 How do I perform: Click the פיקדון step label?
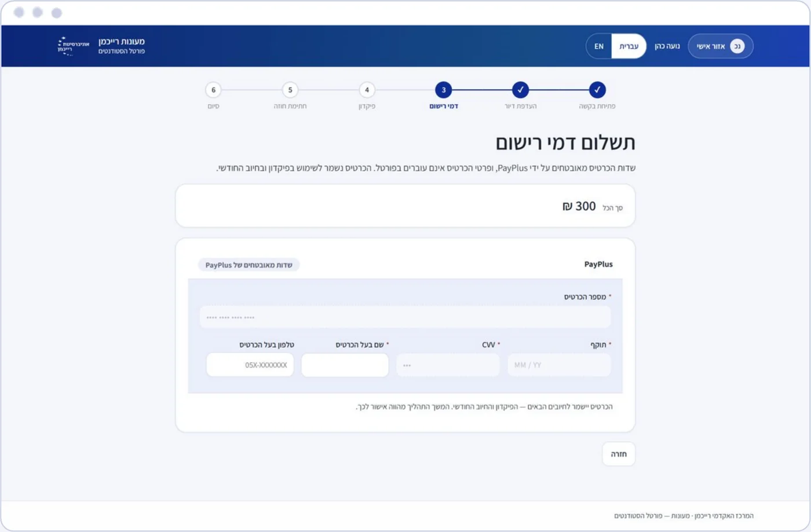click(367, 107)
